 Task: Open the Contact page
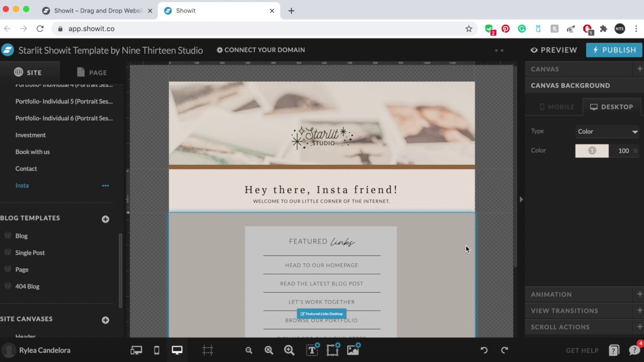[x=26, y=168]
